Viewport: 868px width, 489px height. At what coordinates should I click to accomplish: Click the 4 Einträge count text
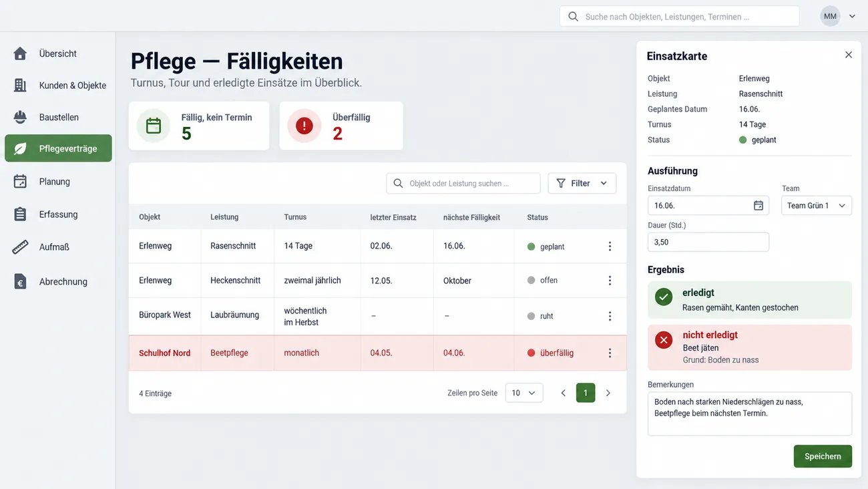click(x=155, y=393)
